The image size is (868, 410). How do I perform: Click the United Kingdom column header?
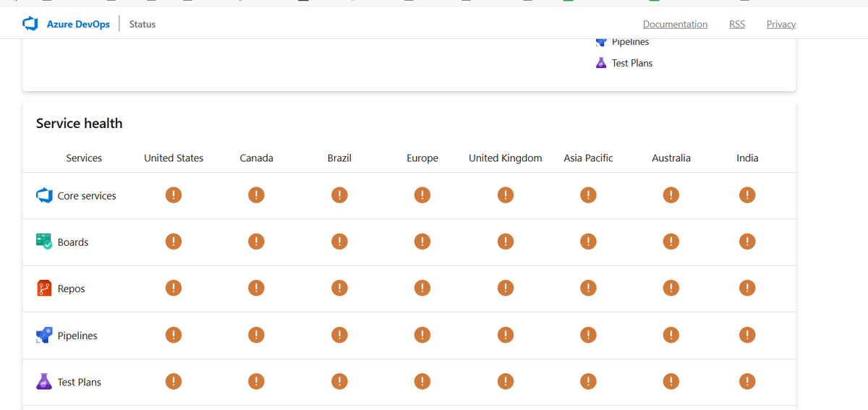pos(506,158)
